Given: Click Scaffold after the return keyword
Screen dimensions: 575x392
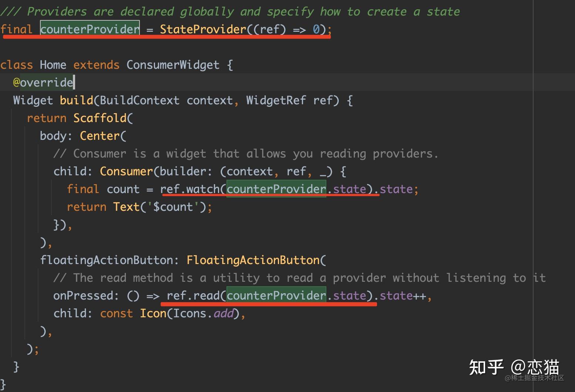Looking at the screenshot, I should (100, 118).
